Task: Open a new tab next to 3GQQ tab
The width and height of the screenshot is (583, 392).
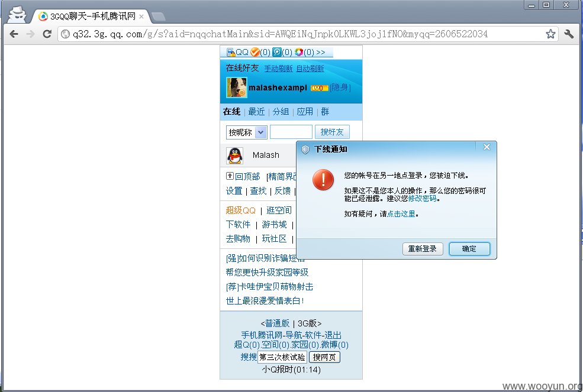Action: [159, 17]
